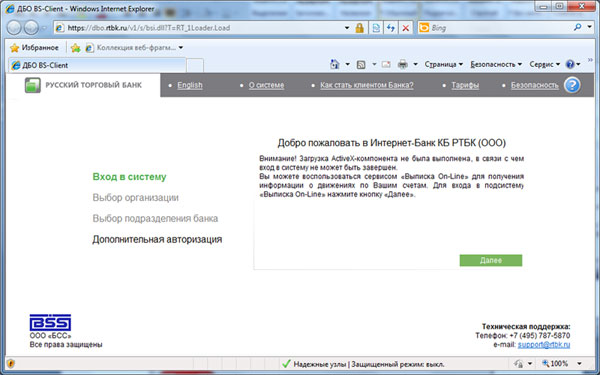
Task: Expand the address bar autocomplete dropdown
Action: (x=347, y=28)
